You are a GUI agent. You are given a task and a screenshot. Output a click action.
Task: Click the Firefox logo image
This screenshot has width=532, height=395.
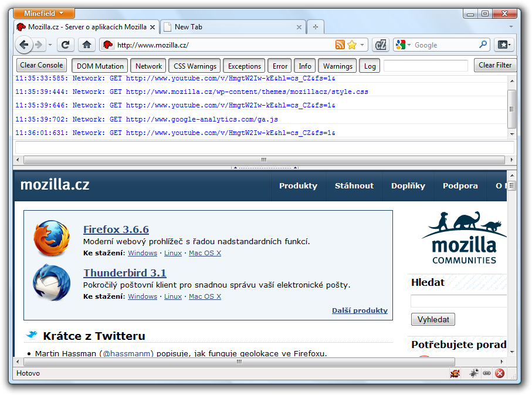(52, 238)
